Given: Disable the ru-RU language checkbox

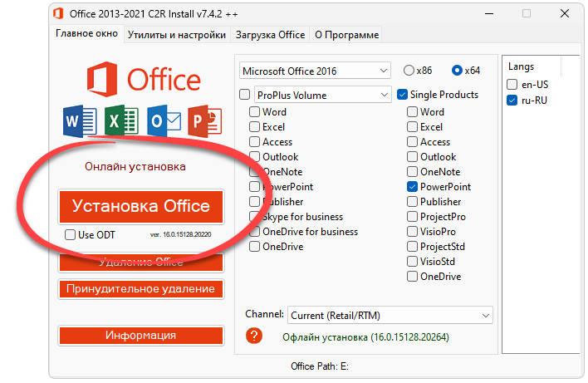Looking at the screenshot, I should (x=512, y=101).
